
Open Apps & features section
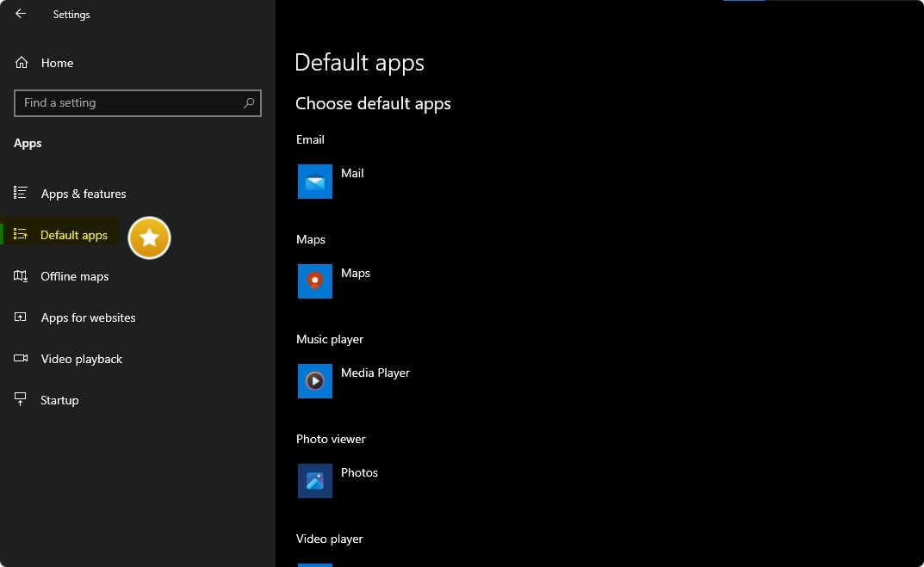click(x=84, y=194)
